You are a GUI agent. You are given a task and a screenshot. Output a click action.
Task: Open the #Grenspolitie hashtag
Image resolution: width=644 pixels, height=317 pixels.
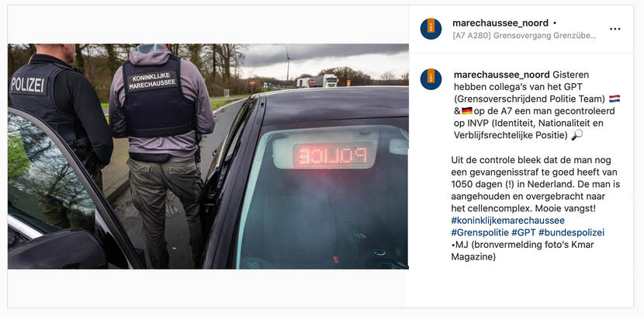click(480, 233)
